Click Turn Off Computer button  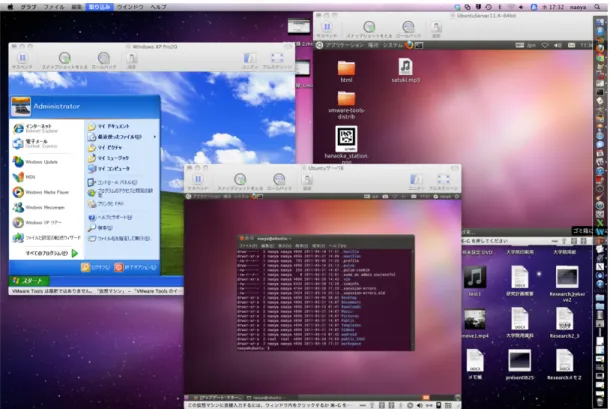click(135, 267)
